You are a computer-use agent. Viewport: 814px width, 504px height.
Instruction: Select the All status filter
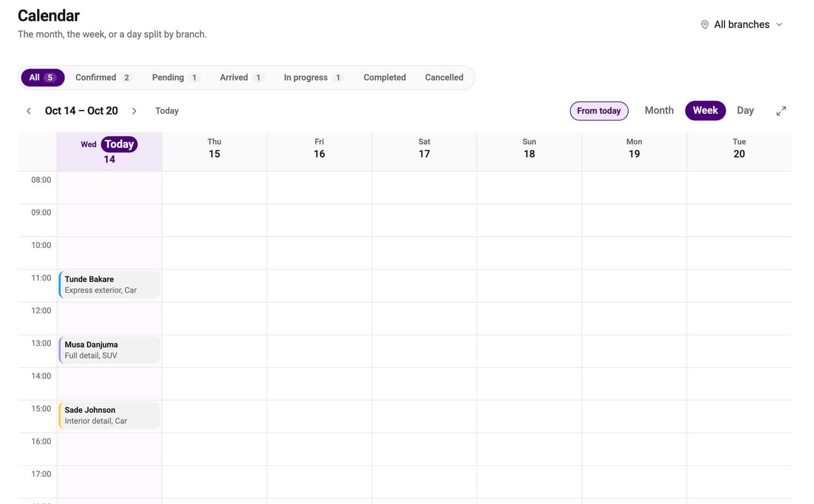pyautogui.click(x=43, y=77)
